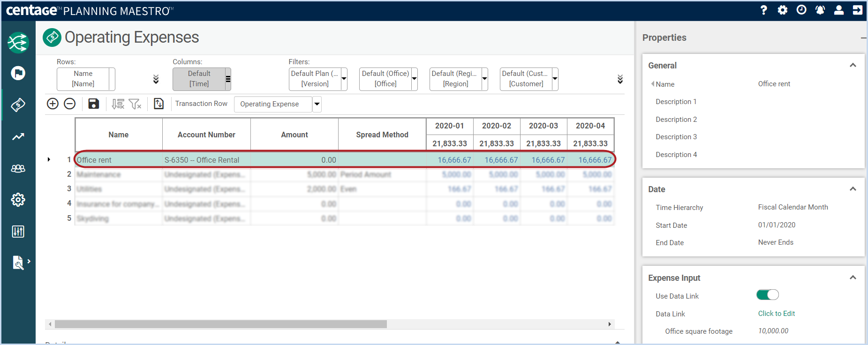Click the Data Link Click to Edit link
868x345 pixels.
tap(777, 314)
